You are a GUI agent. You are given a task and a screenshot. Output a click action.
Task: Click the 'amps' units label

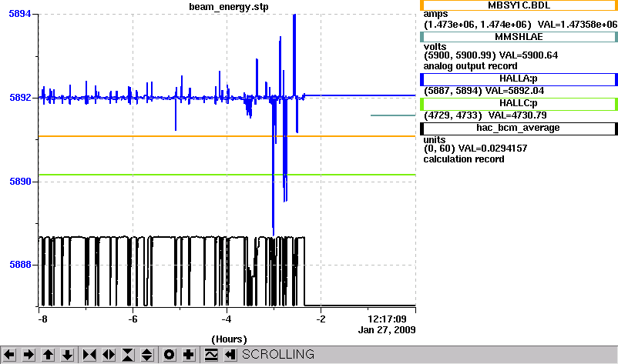(435, 14)
